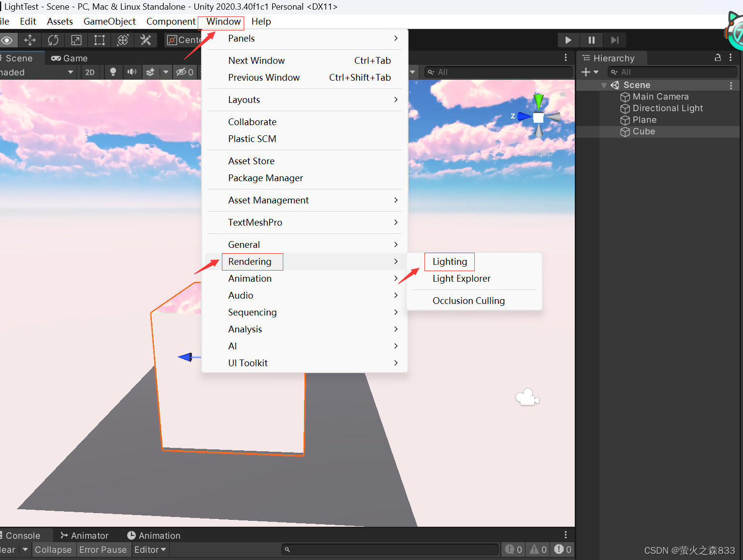Image resolution: width=743 pixels, height=560 pixels.
Task: Open Asset Store from menu
Action: [x=305, y=161]
